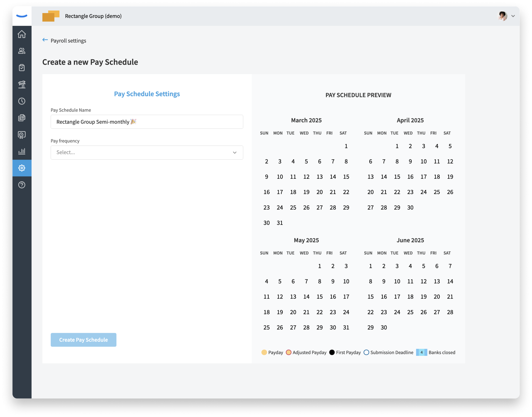Click the Rectangle Group orange logo

51,16
